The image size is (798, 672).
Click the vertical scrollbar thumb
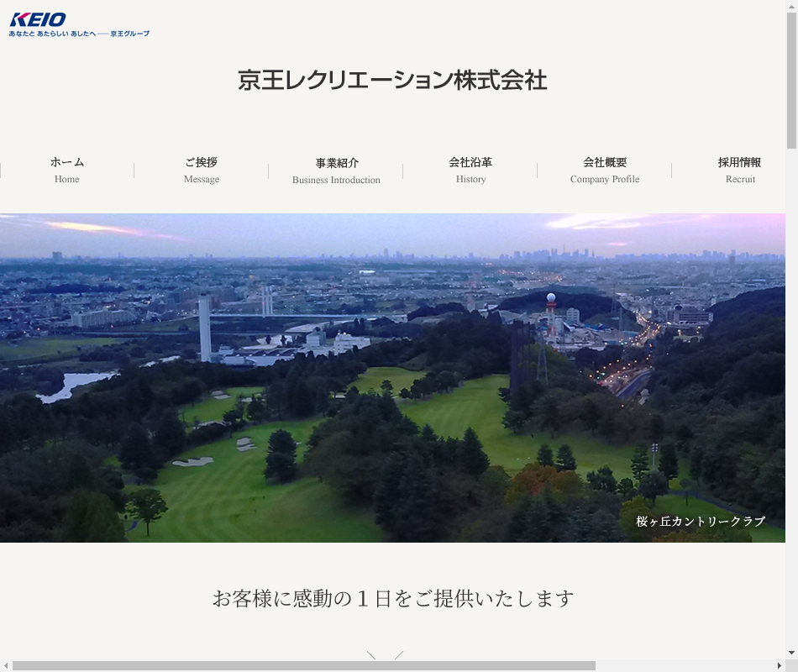[x=791, y=81]
